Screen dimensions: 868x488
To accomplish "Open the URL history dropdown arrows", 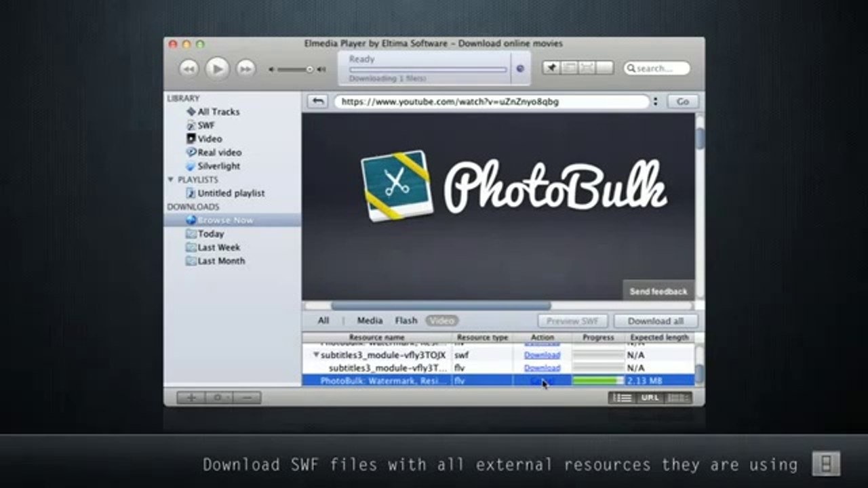I will (655, 102).
